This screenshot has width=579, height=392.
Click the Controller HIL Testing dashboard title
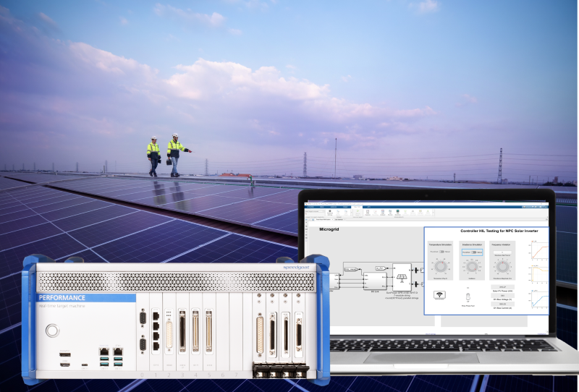[x=499, y=231]
